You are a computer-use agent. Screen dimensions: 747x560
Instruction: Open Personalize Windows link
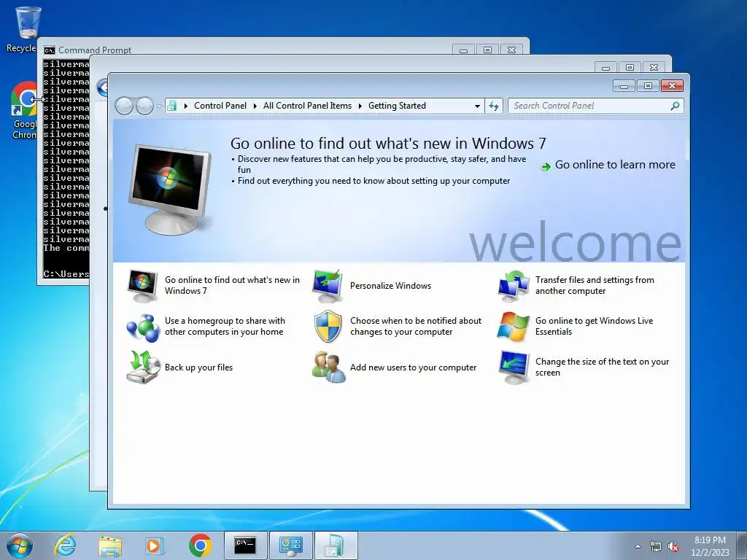coord(390,286)
